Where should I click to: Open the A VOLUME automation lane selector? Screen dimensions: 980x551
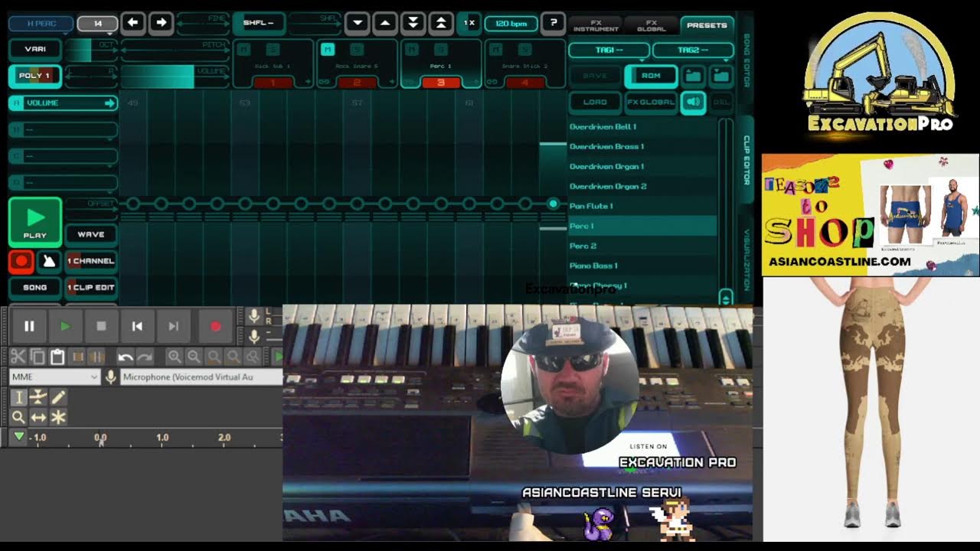pyautogui.click(x=64, y=103)
